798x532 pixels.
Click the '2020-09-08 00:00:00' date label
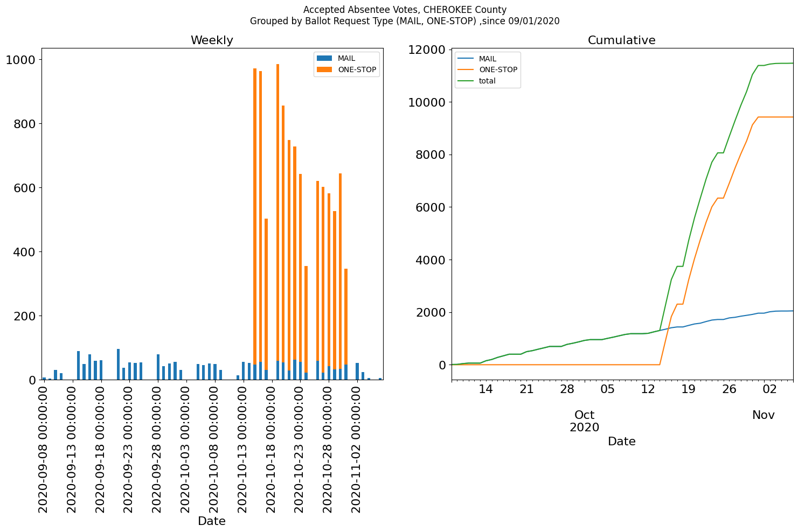pyautogui.click(x=44, y=449)
